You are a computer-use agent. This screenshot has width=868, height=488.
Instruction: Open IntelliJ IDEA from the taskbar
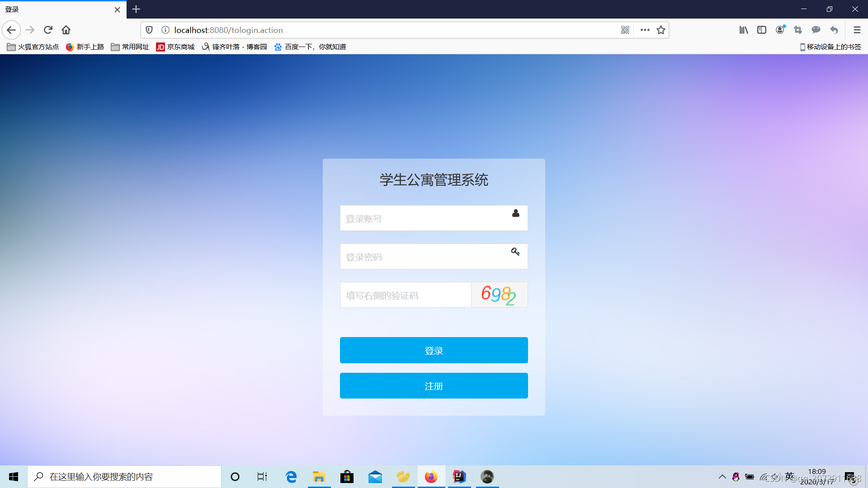pos(459,477)
